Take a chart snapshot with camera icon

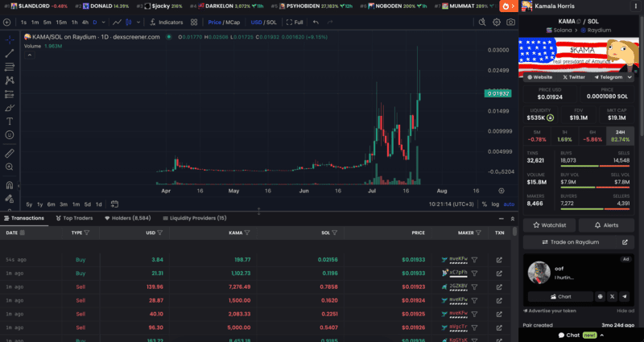click(510, 23)
